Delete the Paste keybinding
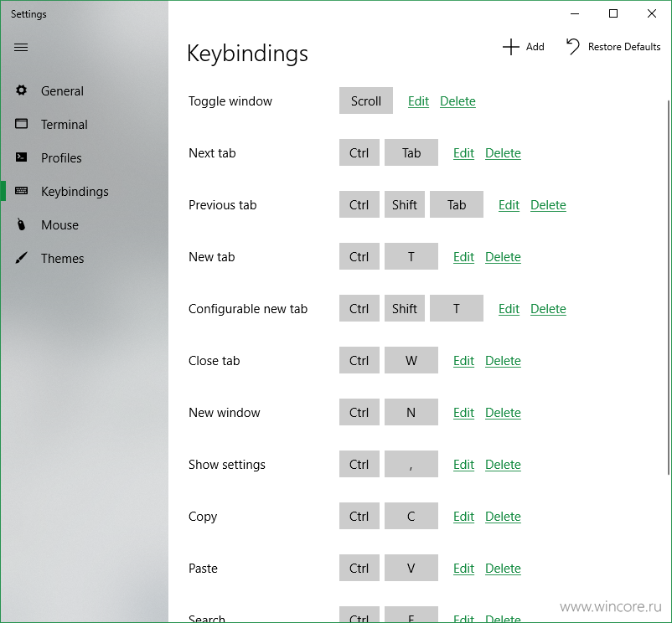Screen dimensions: 672x623 (503, 569)
